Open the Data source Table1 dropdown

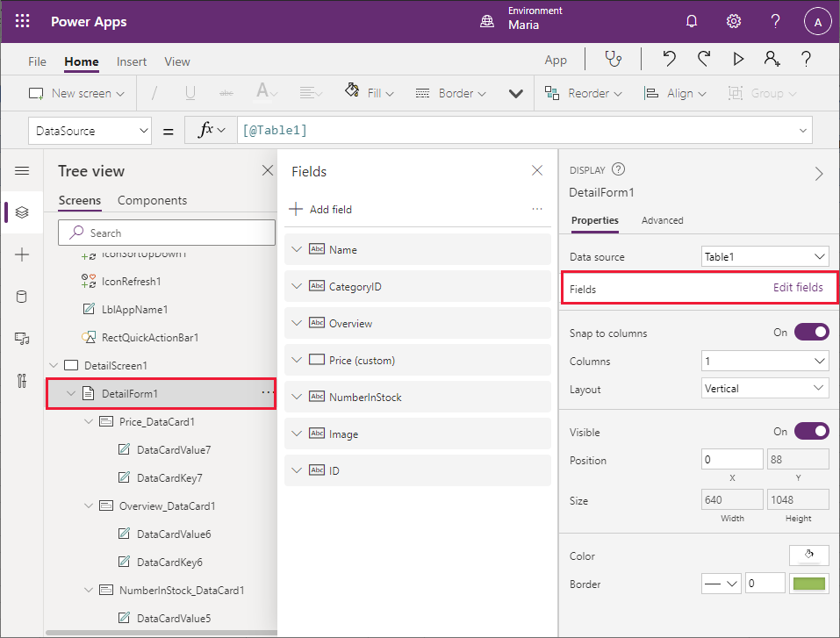point(765,257)
